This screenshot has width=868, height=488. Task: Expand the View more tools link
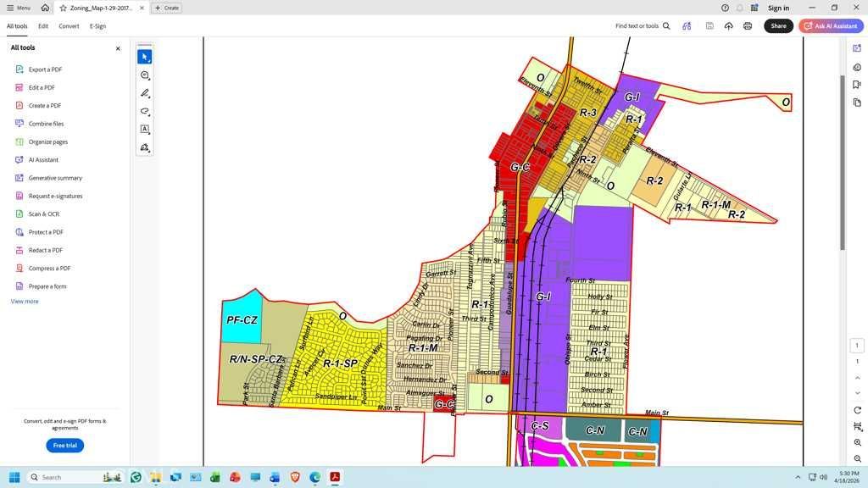[25, 302]
